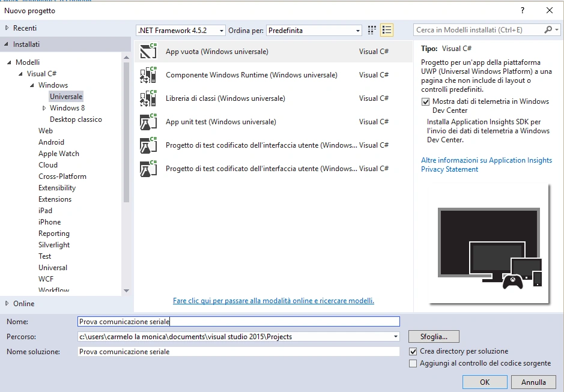564x392 pixels.
Task: Uncheck Mostra dati di telemetria checkbox
Action: point(425,102)
